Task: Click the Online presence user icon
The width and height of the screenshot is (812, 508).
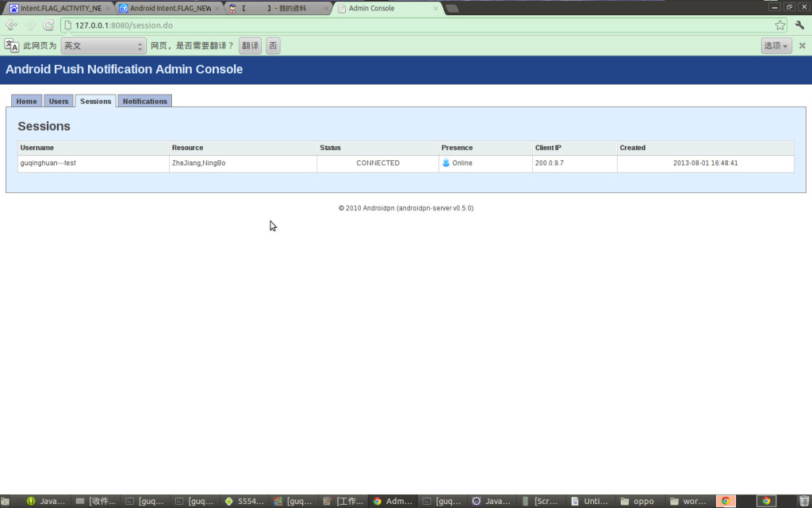Action: pos(446,163)
